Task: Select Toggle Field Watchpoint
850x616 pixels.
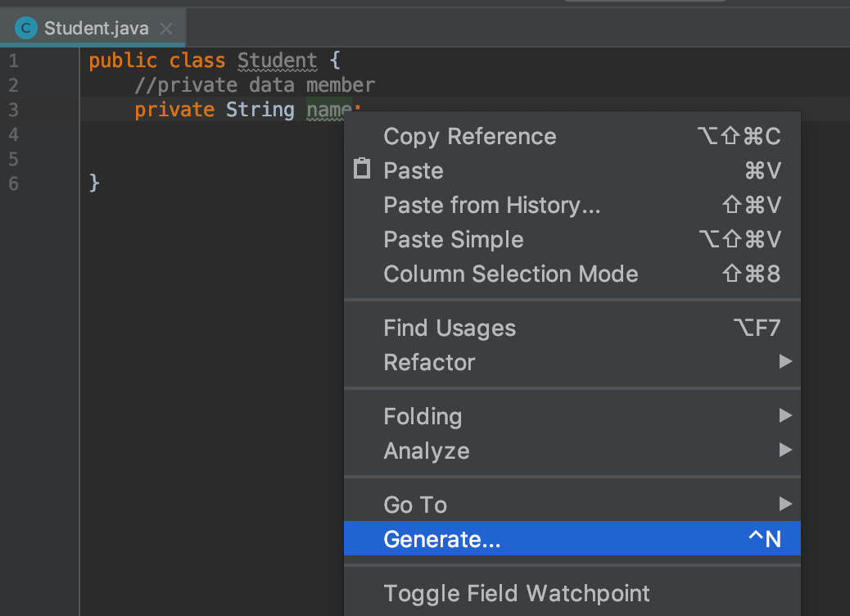Action: tap(516, 593)
